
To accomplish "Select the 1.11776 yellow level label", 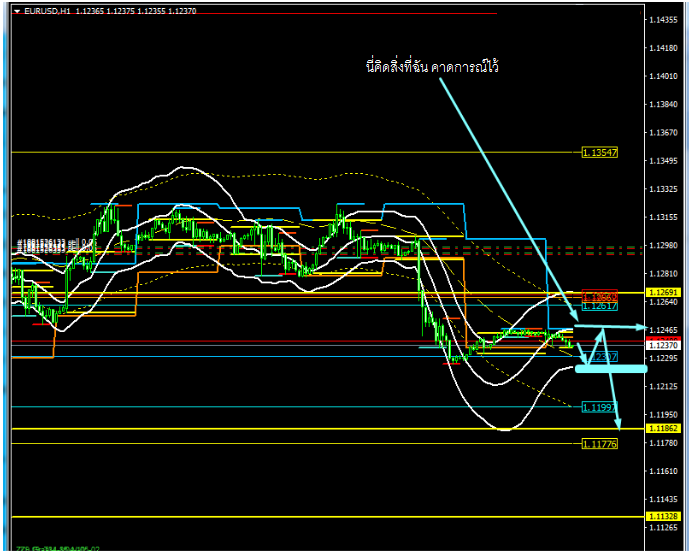I will tap(599, 444).
